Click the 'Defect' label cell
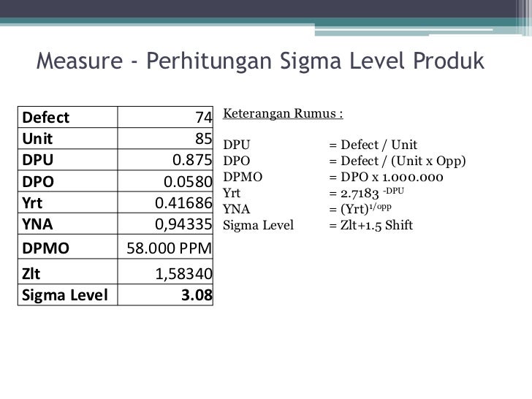Screen dimensions: 532x399 67,117
